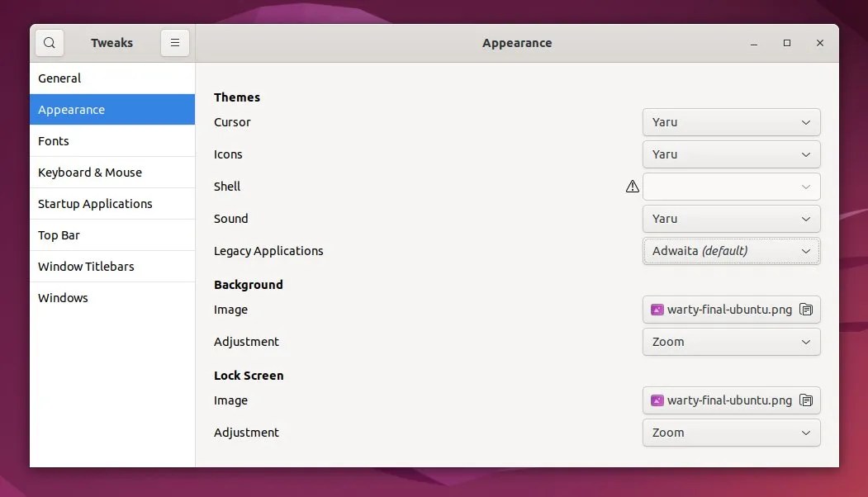This screenshot has width=868, height=497.
Task: Click the Legacy Applications label
Action: tap(268, 251)
